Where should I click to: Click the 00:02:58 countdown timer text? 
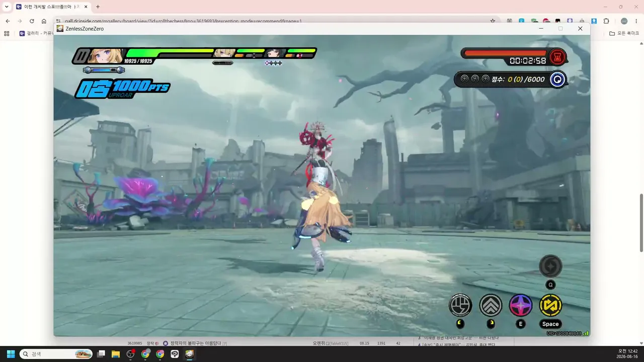click(x=528, y=61)
